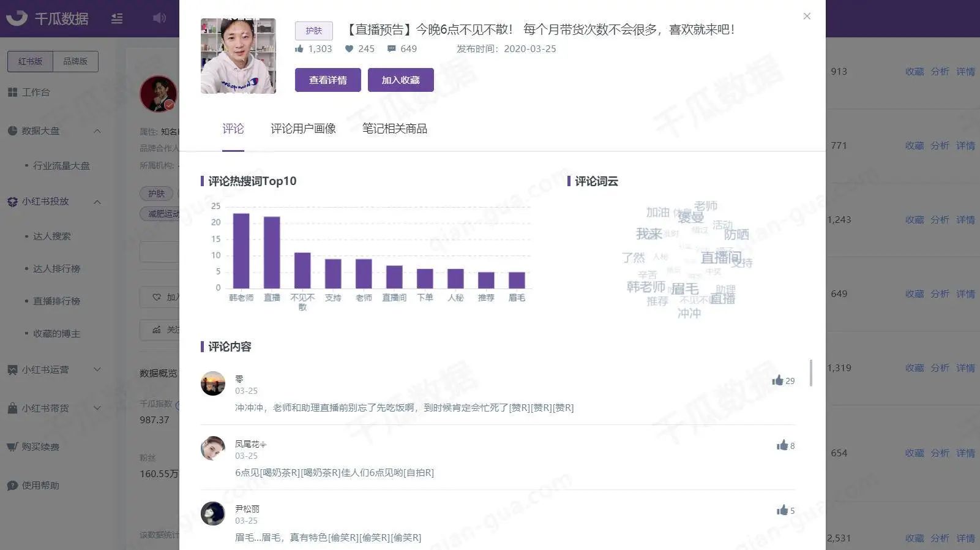
Task: Click the 购买续费 cart icon
Action: coord(12,447)
